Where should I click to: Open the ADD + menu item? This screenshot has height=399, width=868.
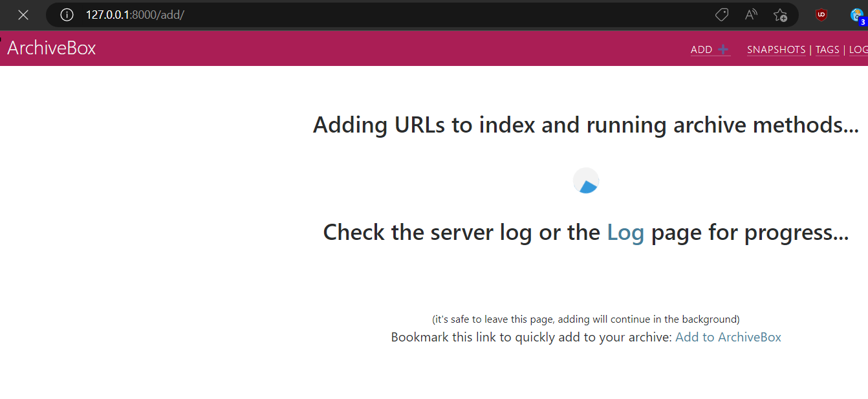710,50
